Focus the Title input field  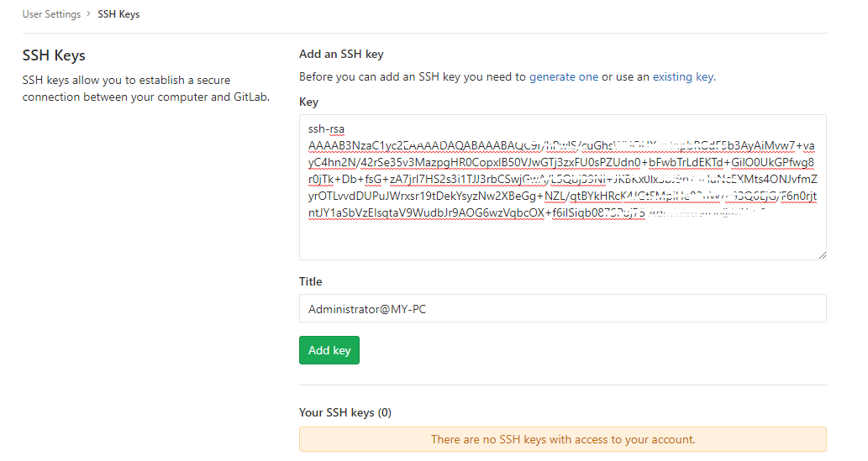pos(563,308)
